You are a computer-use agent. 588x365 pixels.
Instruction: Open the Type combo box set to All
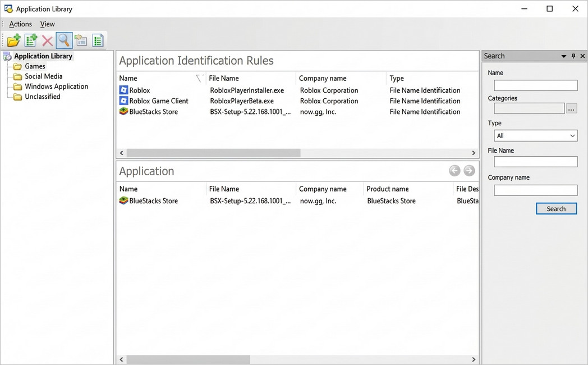tap(535, 135)
